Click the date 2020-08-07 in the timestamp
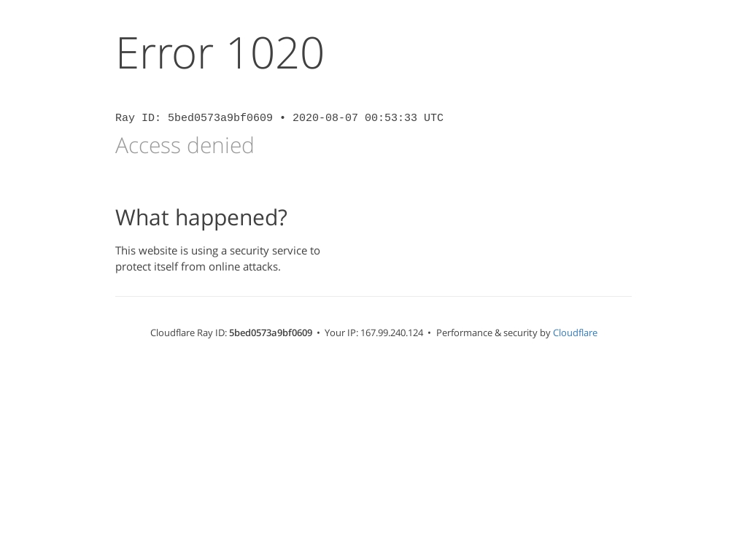 click(325, 118)
